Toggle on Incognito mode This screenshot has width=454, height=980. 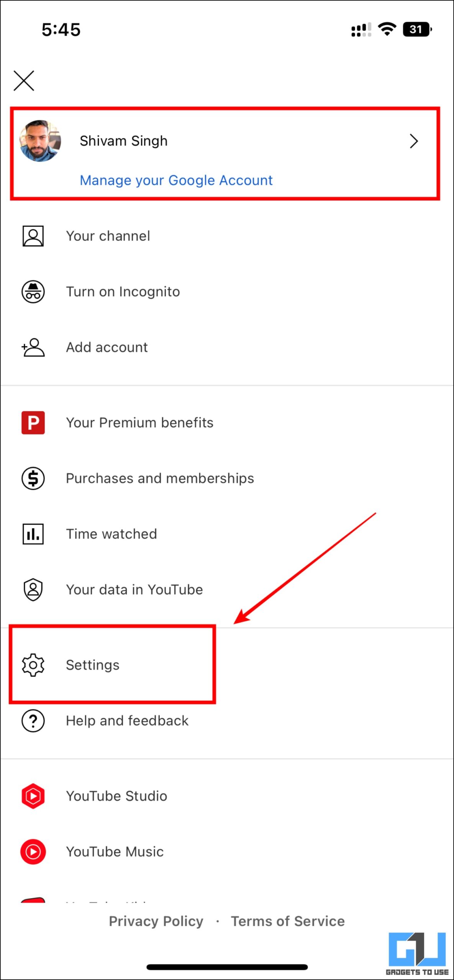coord(123,291)
